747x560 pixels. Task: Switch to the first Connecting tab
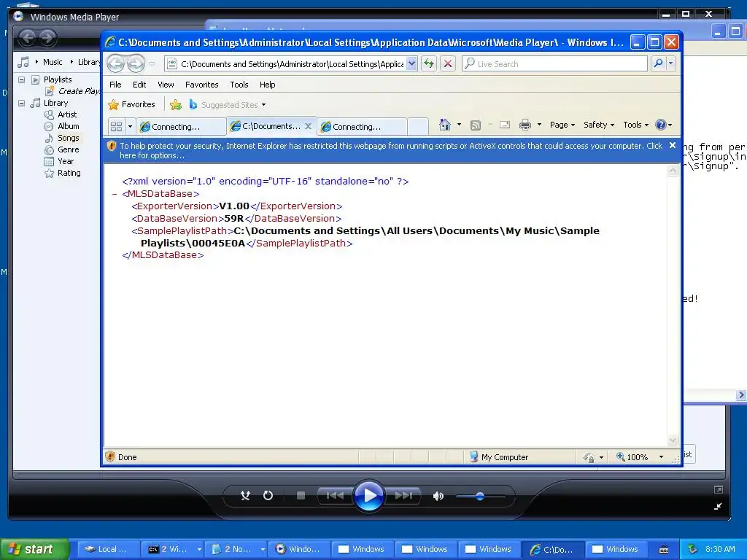(181, 127)
